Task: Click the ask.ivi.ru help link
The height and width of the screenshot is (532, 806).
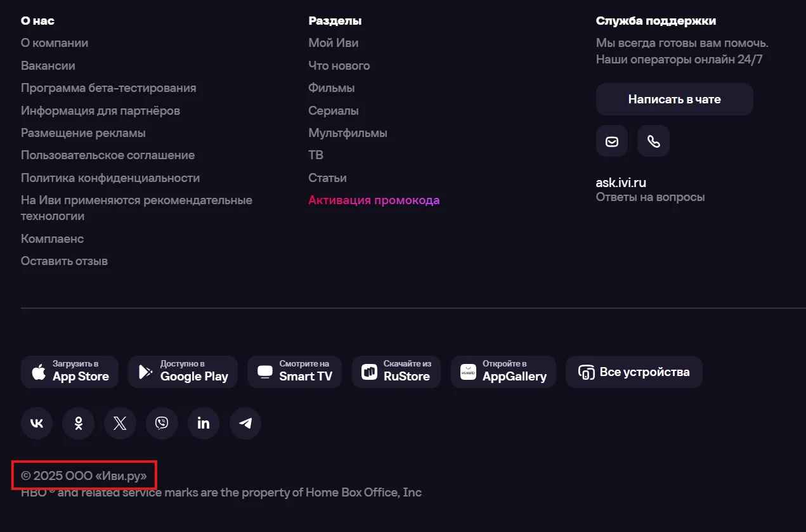Action: pos(621,183)
